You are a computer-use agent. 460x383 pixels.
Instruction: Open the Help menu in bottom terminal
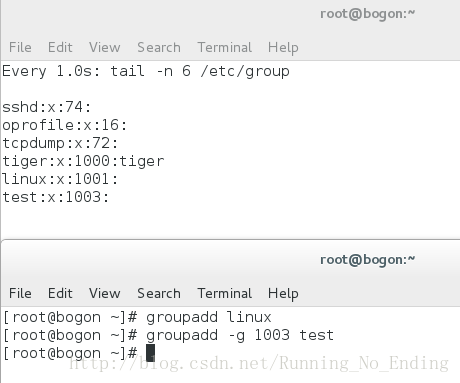(x=283, y=294)
